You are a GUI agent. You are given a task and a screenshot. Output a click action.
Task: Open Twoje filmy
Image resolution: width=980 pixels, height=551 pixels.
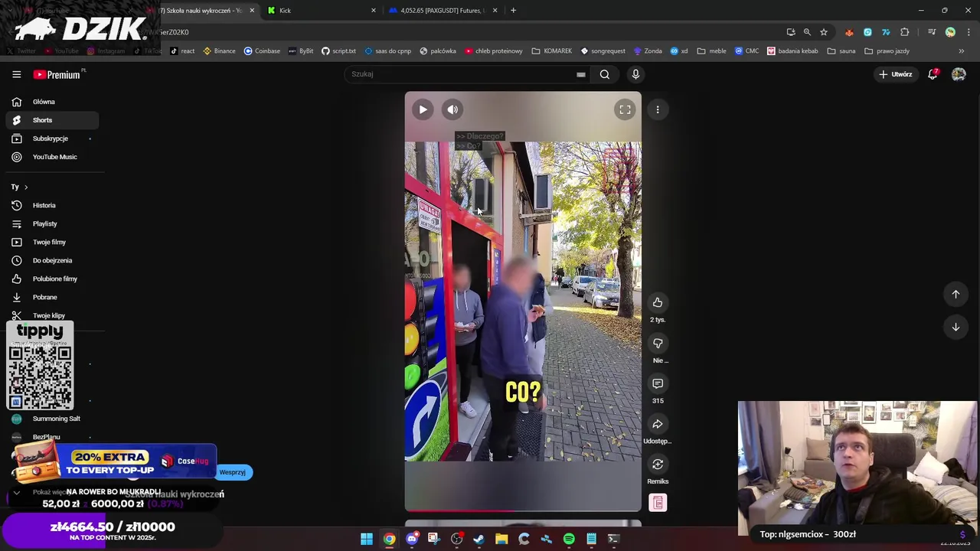coord(52,242)
